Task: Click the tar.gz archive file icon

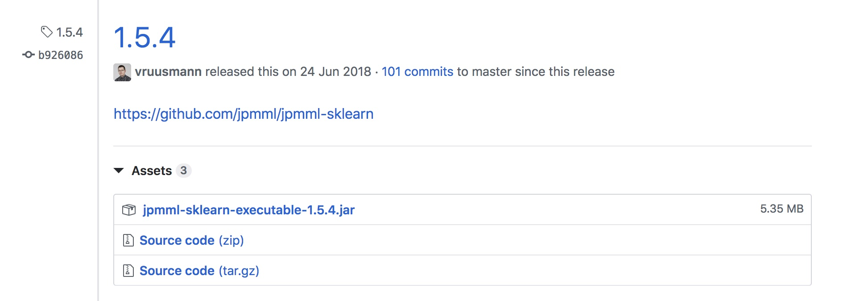Action: (x=128, y=271)
